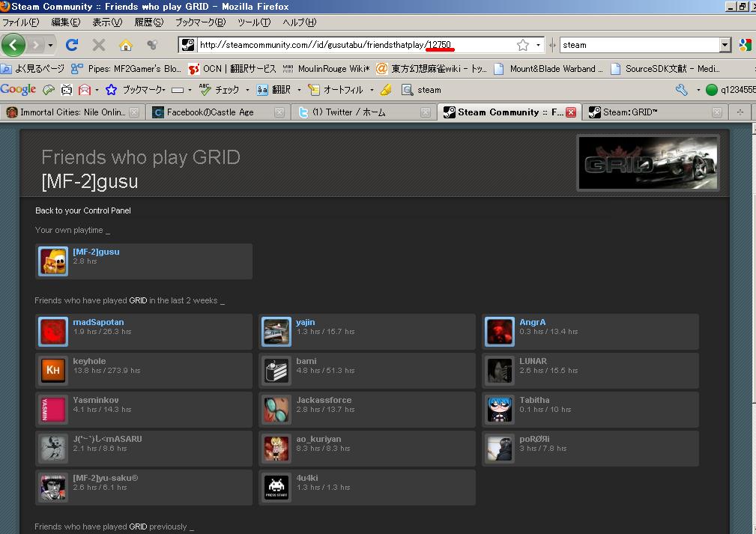This screenshot has width=756, height=534.
Task: Switch to Immortal Cities: Nile Online tab
Action: click(x=73, y=112)
